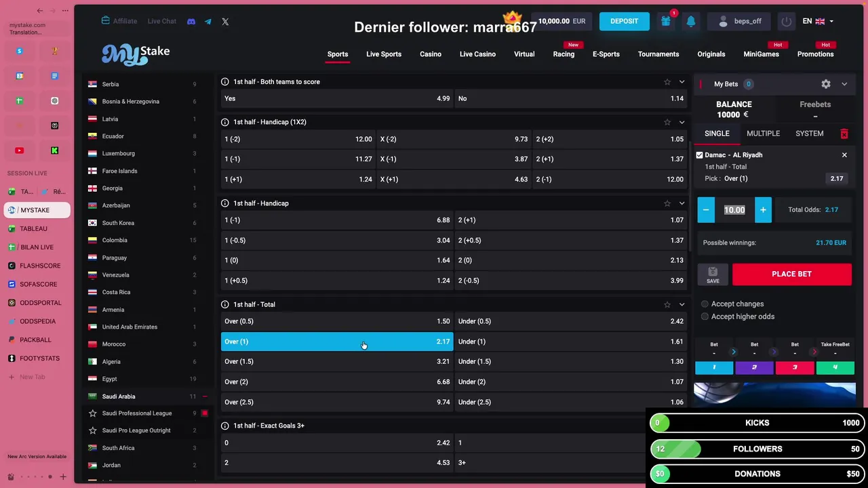This screenshot has width=868, height=488.
Task: Open the X social icon
Action: 225,21
